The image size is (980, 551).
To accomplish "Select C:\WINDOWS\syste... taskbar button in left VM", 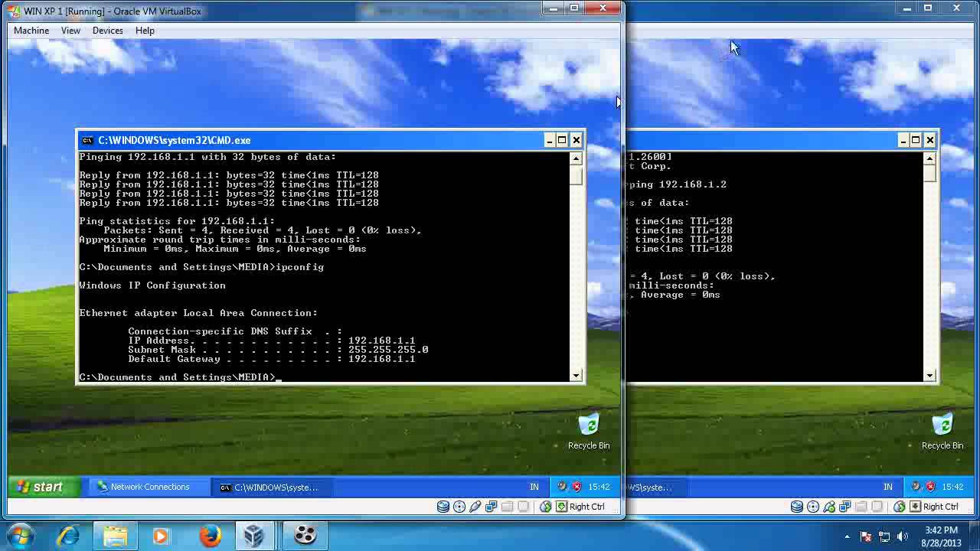I will click(273, 487).
